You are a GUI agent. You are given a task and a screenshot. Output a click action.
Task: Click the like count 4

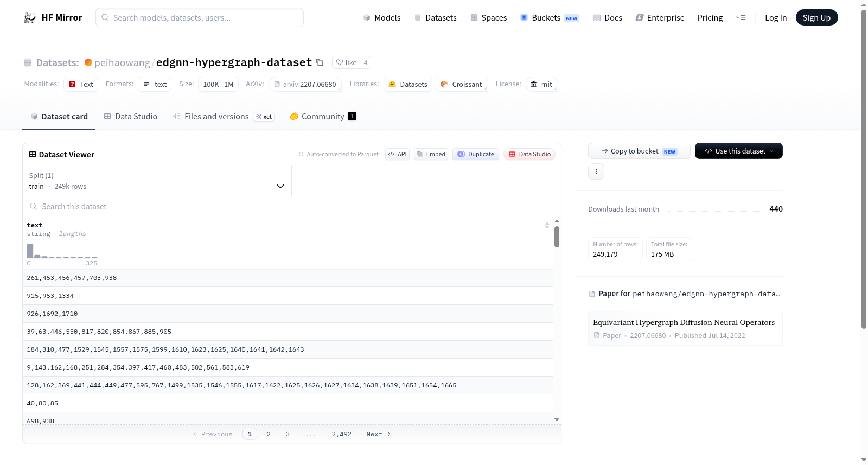click(366, 62)
